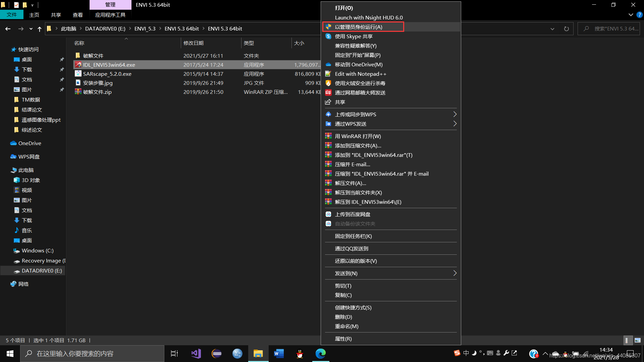Open Microsoft Edge from taskbar
Image resolution: width=644 pixels, height=362 pixels.
321,354
